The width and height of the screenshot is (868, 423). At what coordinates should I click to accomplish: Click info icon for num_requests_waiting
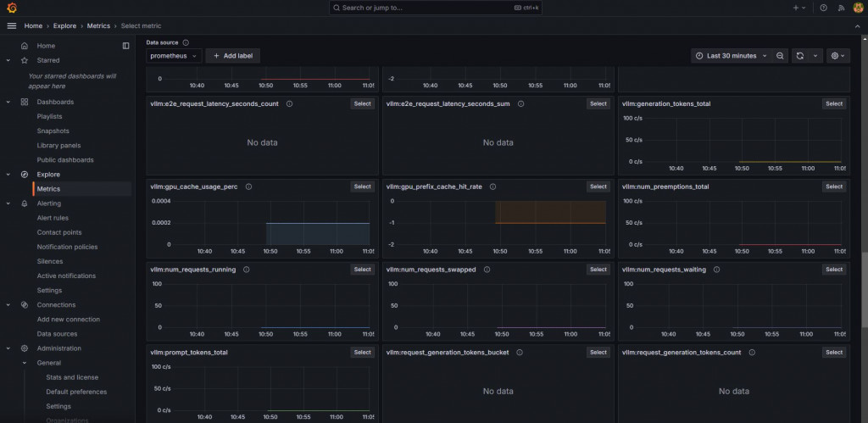717,270
